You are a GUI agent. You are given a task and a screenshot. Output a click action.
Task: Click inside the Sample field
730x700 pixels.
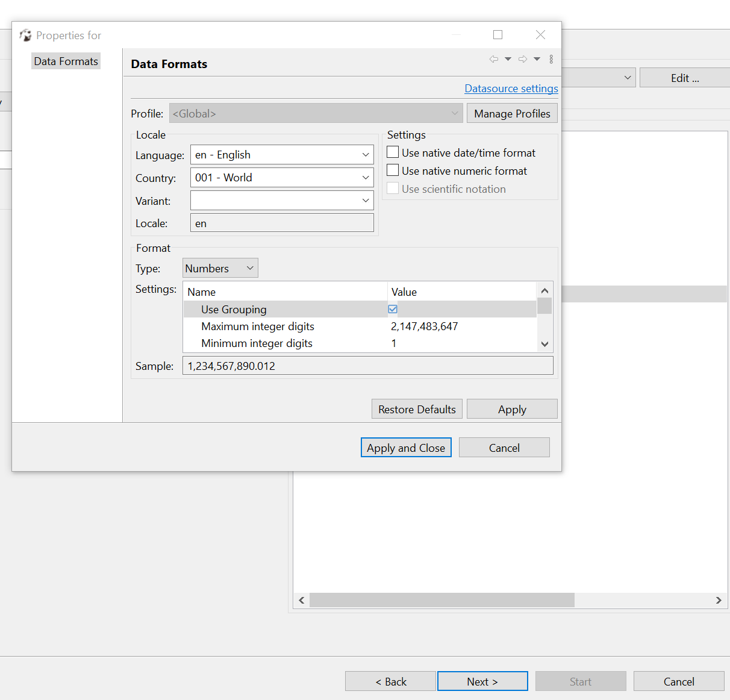[367, 365]
